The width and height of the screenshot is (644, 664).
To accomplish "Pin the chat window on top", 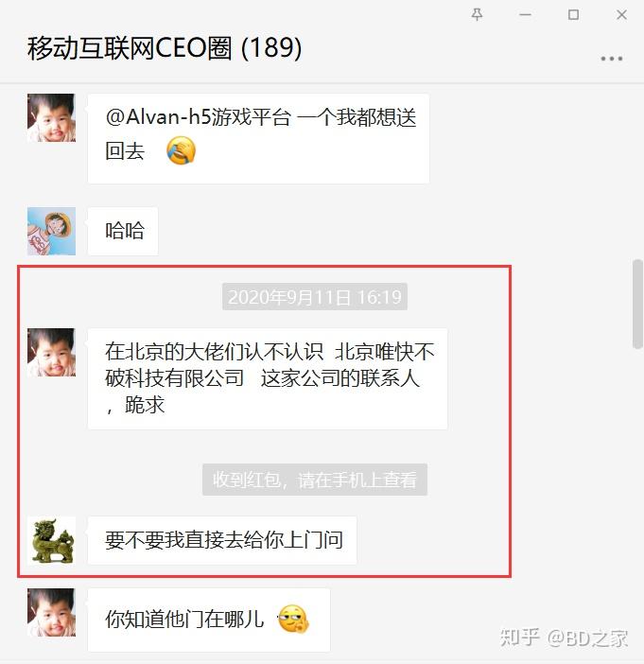I will click(x=477, y=15).
